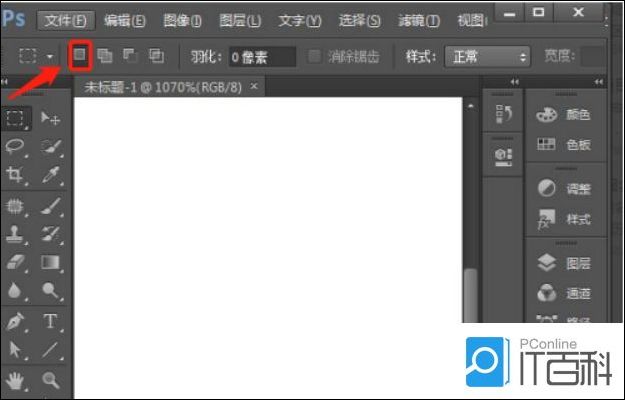Select the Clone Stamp tool
625x400 pixels.
tap(15, 234)
